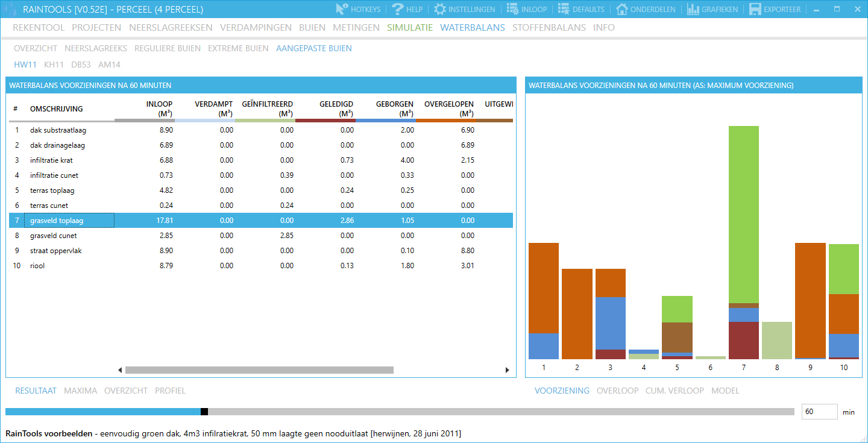Click chart bar number 10

844,301
